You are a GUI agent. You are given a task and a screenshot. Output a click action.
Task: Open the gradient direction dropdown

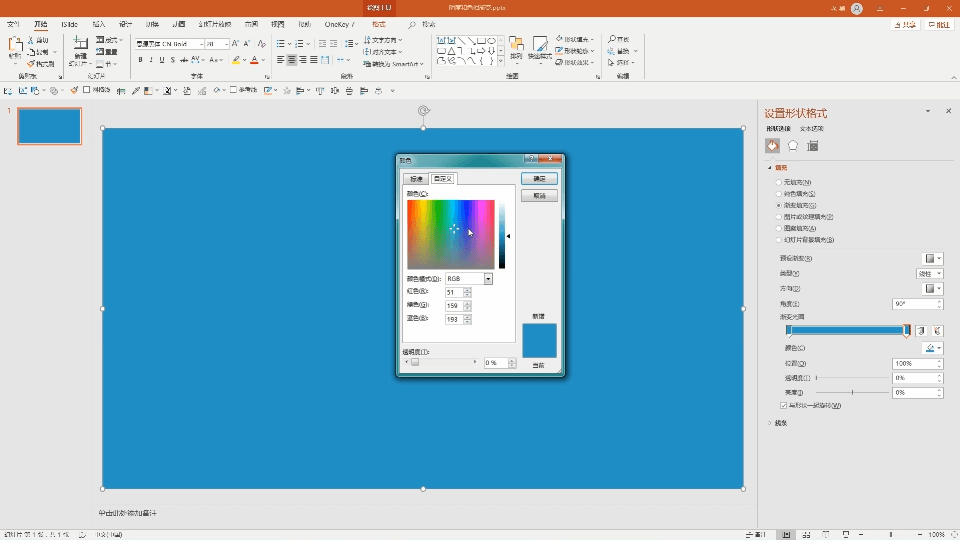pyautogui.click(x=932, y=288)
